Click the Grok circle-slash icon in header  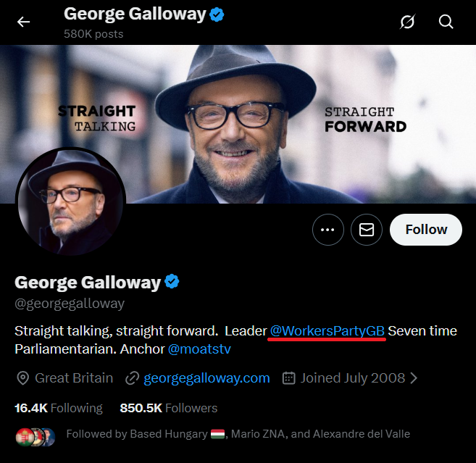408,22
